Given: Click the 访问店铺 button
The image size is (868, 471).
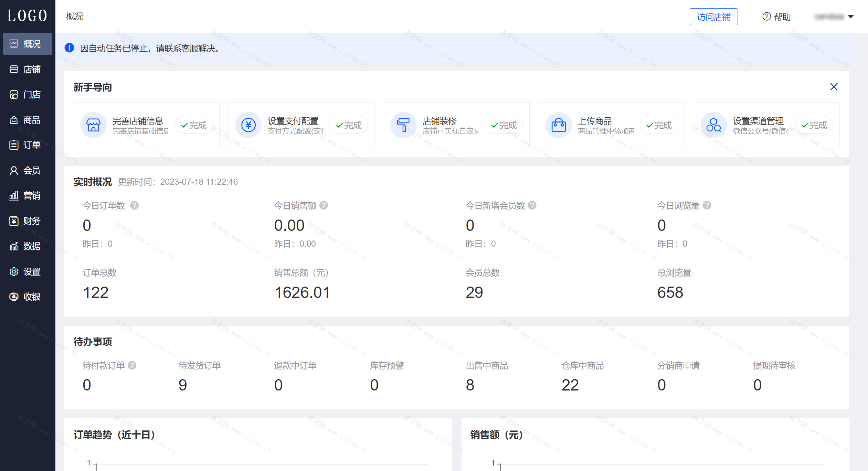Looking at the screenshot, I should click(713, 17).
